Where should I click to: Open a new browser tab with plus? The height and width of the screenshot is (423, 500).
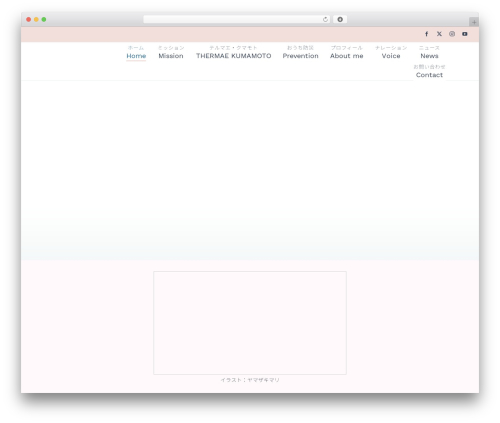click(474, 22)
